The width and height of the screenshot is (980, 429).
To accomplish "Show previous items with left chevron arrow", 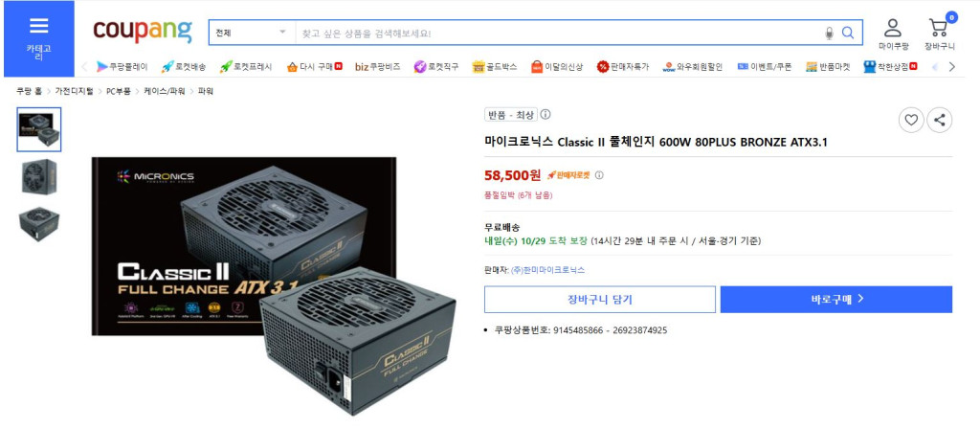I will 85,67.
